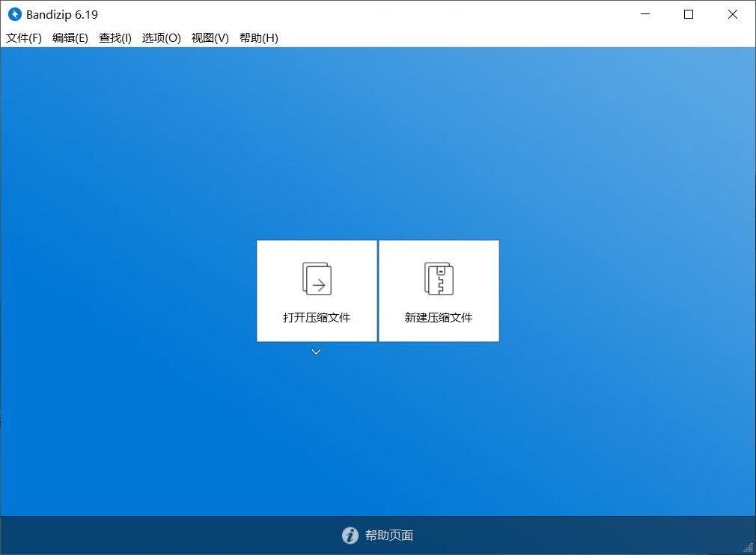756x555 pixels.
Task: Open the 文件(F) menu
Action: click(x=23, y=37)
